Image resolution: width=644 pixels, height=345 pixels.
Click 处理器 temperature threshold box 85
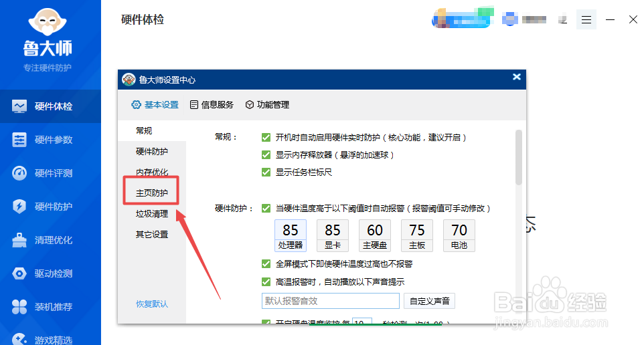(x=291, y=235)
